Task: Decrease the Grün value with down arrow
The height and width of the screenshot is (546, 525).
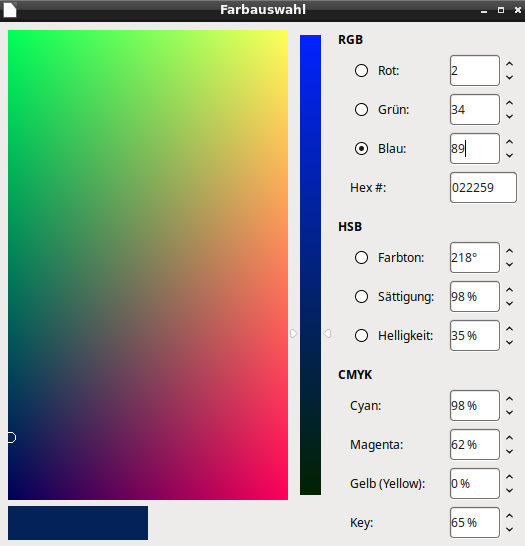Action: coord(509,116)
